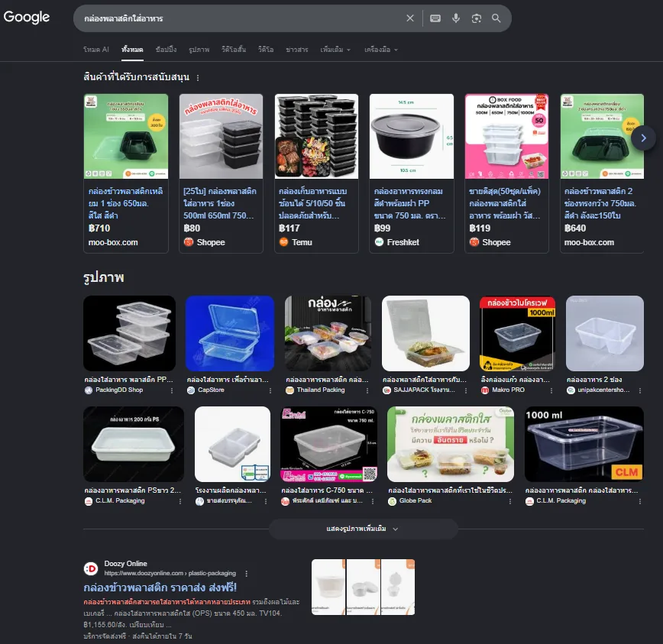
Task: Open the Shopee ฿119 50-set listing
Action: [506, 173]
